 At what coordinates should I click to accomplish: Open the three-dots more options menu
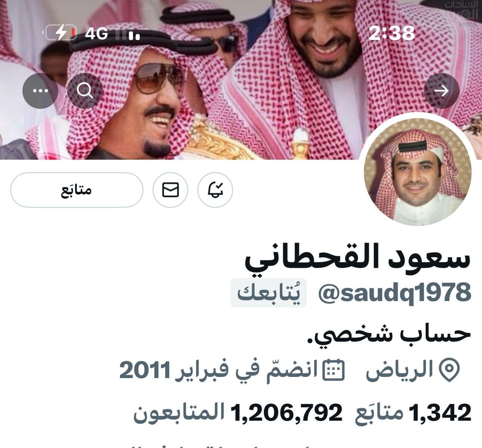[40, 91]
